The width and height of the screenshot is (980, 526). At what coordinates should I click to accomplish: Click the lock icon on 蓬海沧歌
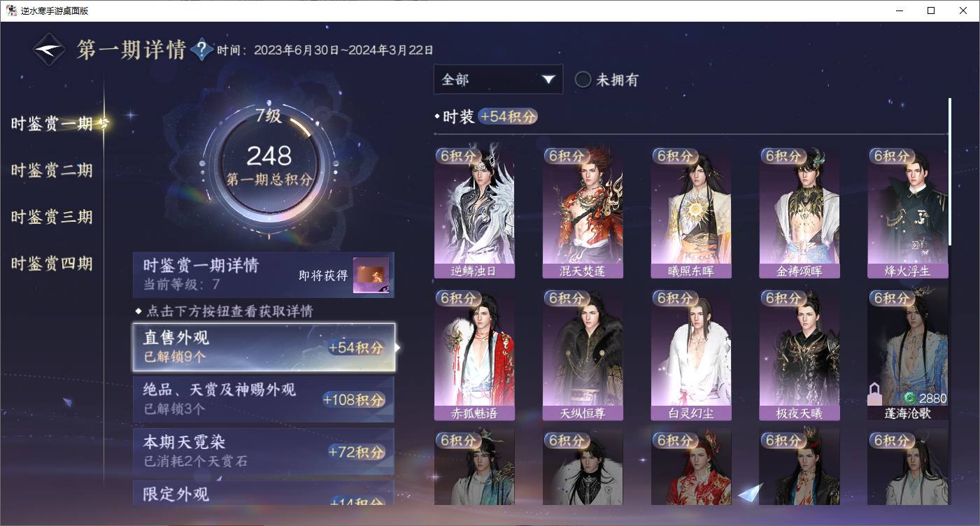(874, 395)
